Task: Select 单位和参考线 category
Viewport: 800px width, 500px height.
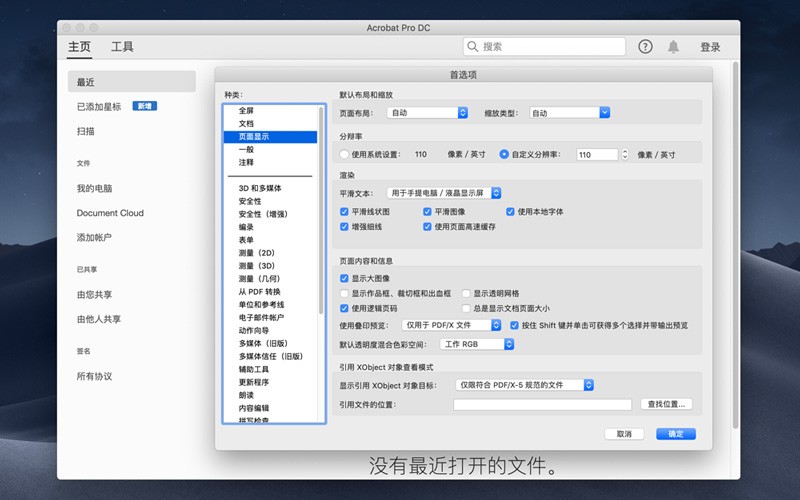Action: [x=261, y=305]
